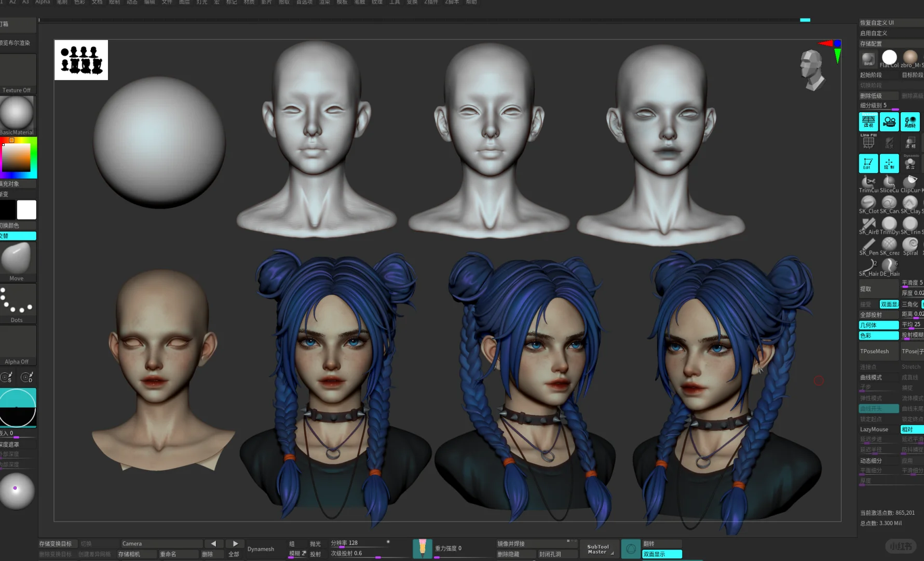The width and height of the screenshot is (924, 561).
Task: Click the camera head orientation gizmo
Action: (x=813, y=69)
